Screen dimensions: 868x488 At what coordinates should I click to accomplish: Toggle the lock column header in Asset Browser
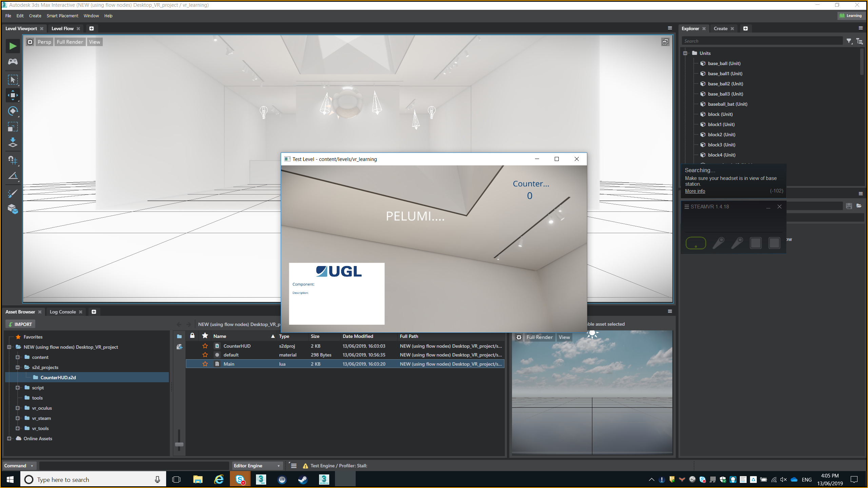(x=192, y=336)
